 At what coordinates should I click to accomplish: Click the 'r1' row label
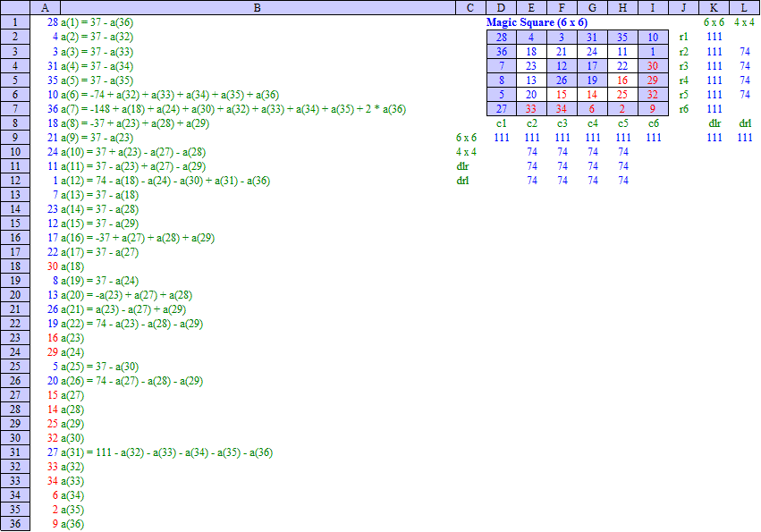(684, 37)
